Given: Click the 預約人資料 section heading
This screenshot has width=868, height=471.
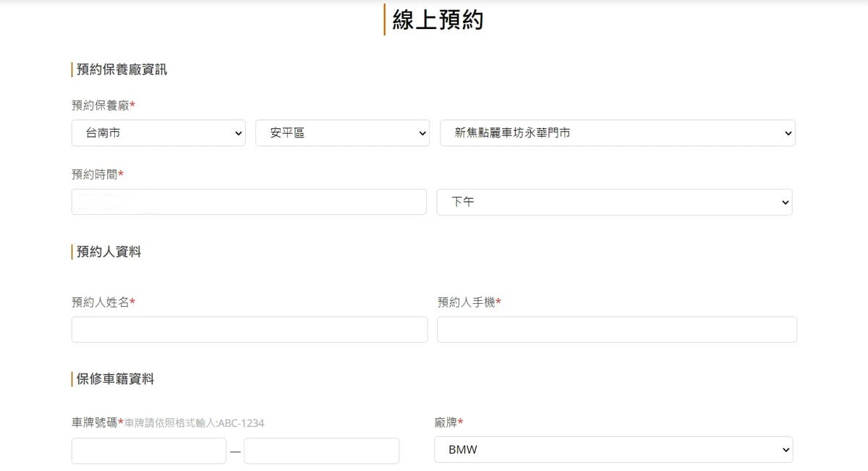Looking at the screenshot, I should (109, 252).
